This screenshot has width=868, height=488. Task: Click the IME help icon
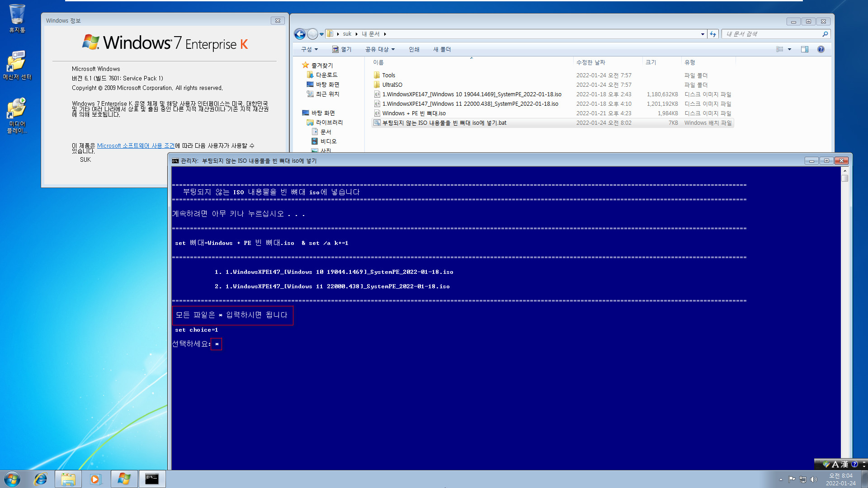pos(854,464)
